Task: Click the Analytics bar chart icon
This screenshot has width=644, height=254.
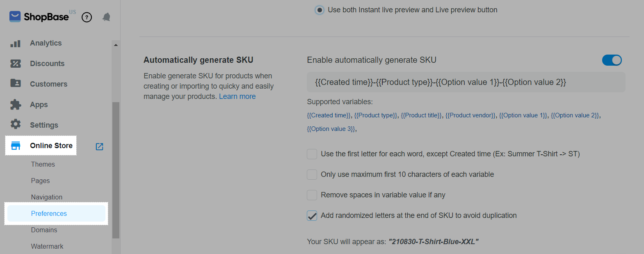Action: click(x=16, y=43)
